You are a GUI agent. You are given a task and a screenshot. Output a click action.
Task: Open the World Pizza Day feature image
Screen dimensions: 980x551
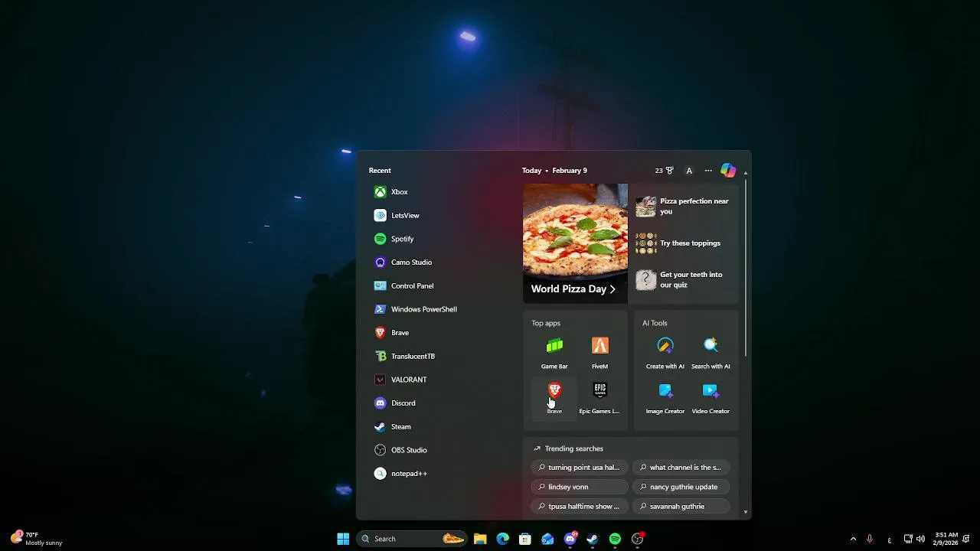575,243
